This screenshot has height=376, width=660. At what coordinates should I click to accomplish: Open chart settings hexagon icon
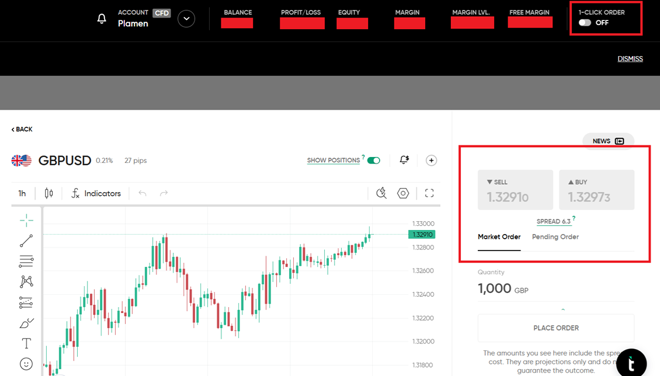[403, 193]
